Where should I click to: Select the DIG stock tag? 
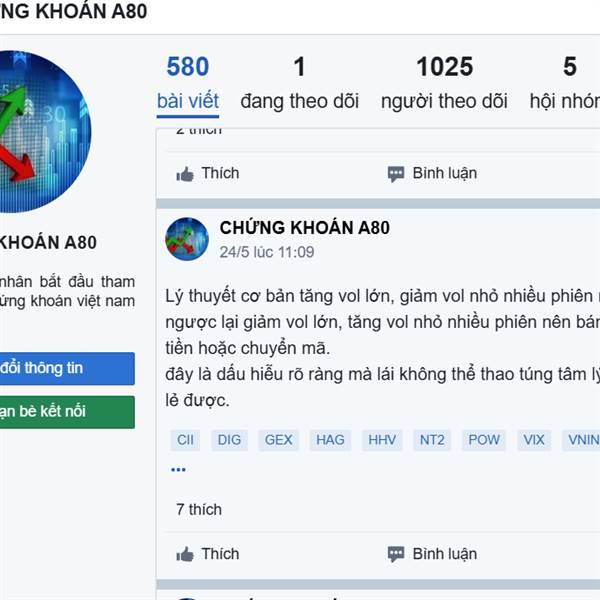(229, 440)
